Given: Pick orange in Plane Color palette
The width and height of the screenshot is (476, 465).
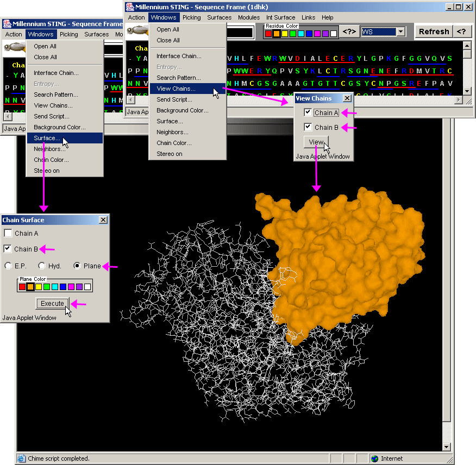Looking at the screenshot, I should click(30, 287).
